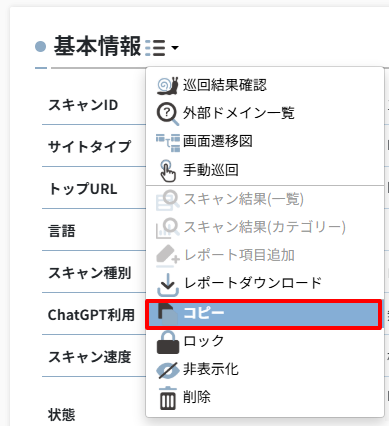The image size is (389, 426).
Task: Select スキャン結果(一覧) menu entry
Action: tap(244, 199)
